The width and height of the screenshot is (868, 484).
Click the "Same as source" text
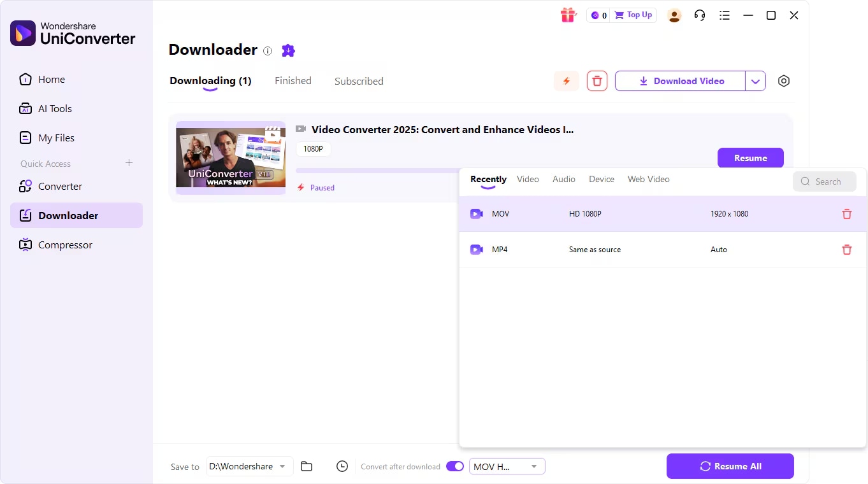coord(595,250)
